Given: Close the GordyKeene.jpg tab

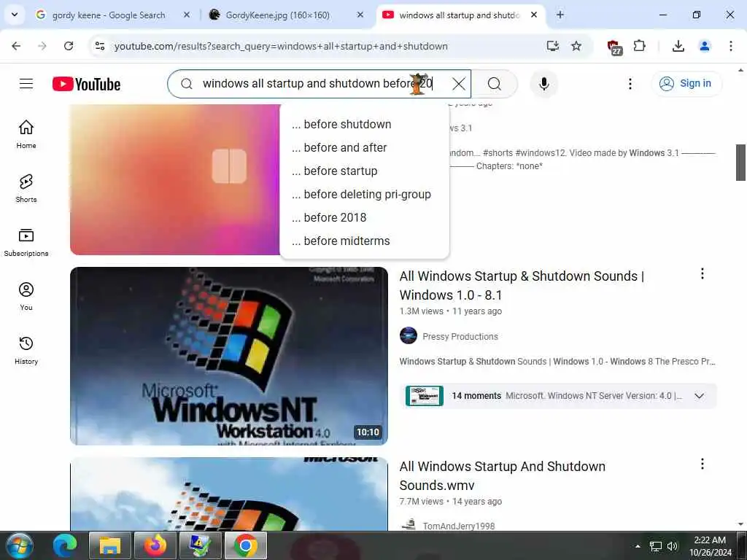Looking at the screenshot, I should coord(360,15).
